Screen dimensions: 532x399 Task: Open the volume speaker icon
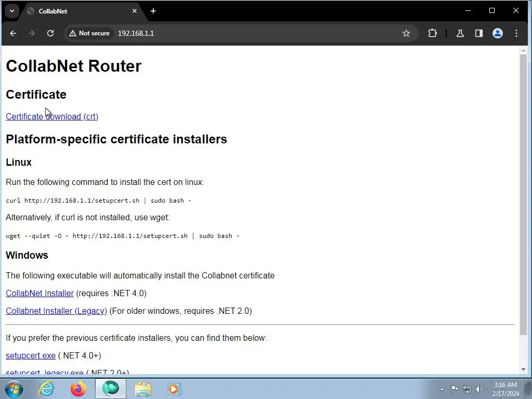click(480, 389)
